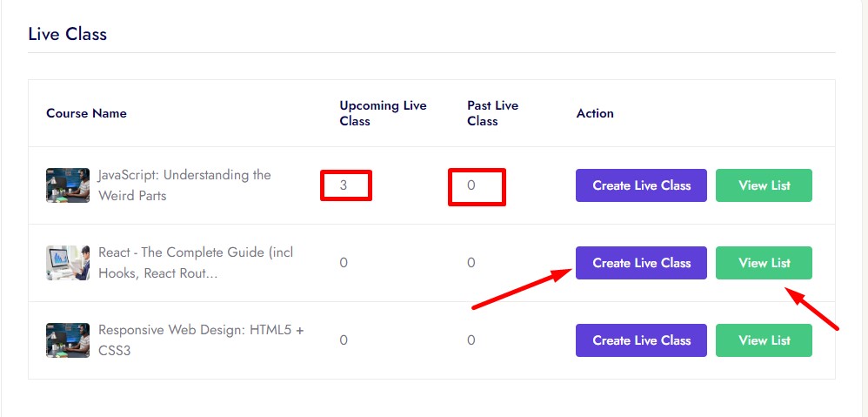The width and height of the screenshot is (868, 417).
Task: Click the past live class count for JavaScript
Action: pyautogui.click(x=471, y=185)
